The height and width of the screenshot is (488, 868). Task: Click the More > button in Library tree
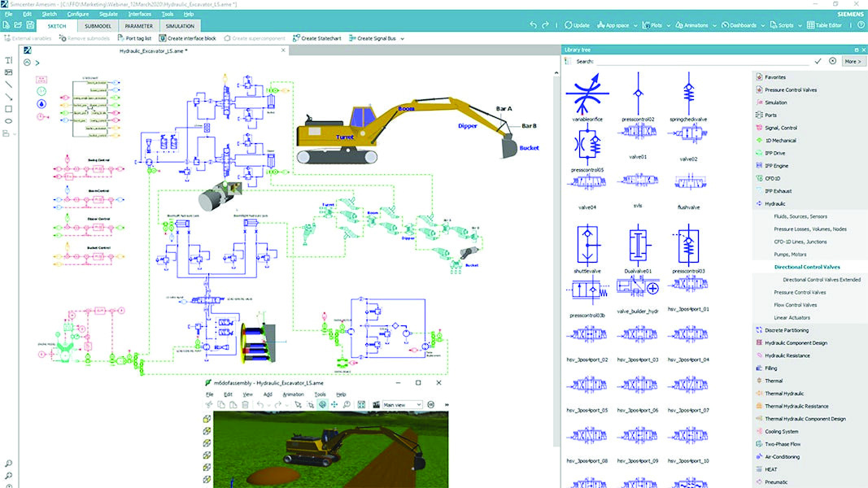tap(852, 61)
